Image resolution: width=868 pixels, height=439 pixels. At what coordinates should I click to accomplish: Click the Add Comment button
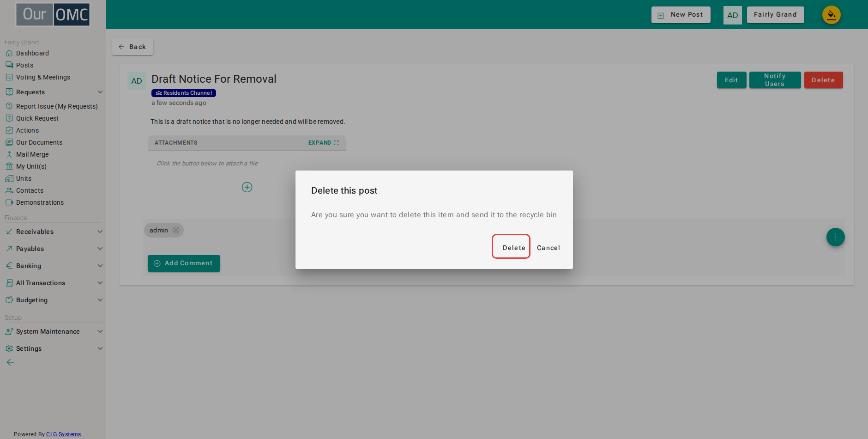click(184, 263)
